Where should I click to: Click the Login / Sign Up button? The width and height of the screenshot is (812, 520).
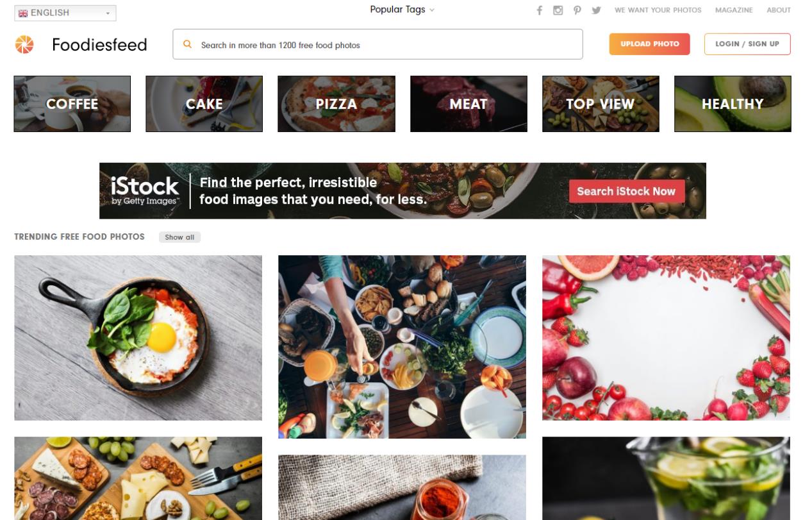pos(747,44)
